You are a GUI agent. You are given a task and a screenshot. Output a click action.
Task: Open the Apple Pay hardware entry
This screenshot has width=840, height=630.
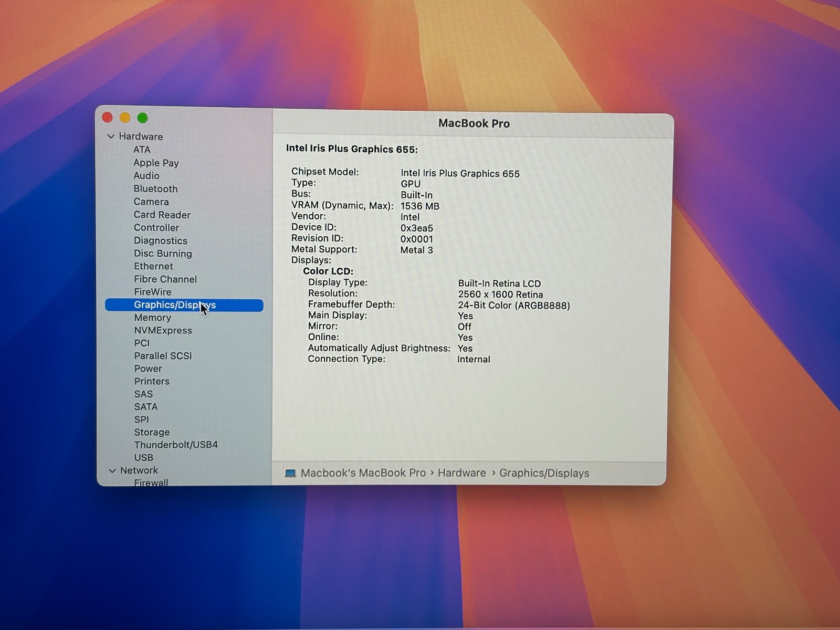click(156, 163)
